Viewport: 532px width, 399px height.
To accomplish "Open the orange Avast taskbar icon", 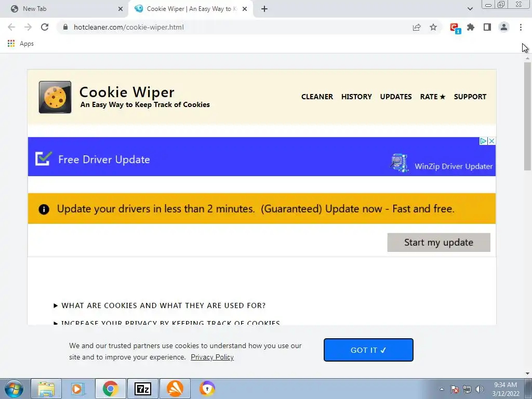I will [175, 389].
